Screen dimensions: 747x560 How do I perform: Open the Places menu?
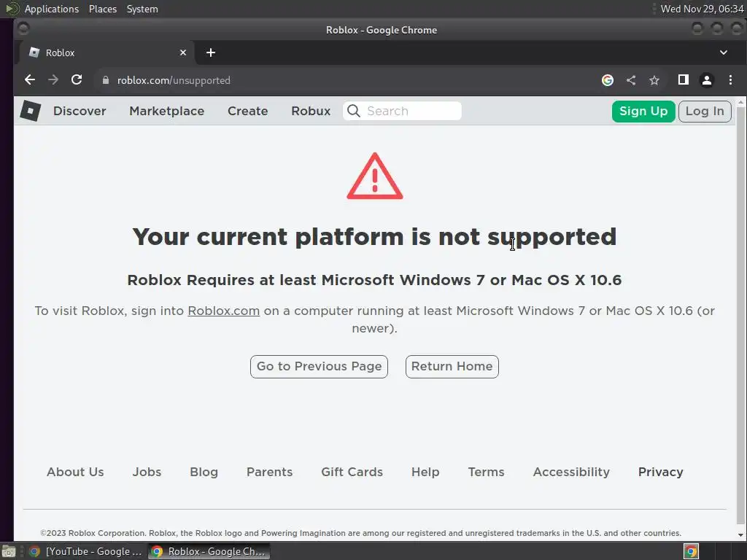(102, 9)
